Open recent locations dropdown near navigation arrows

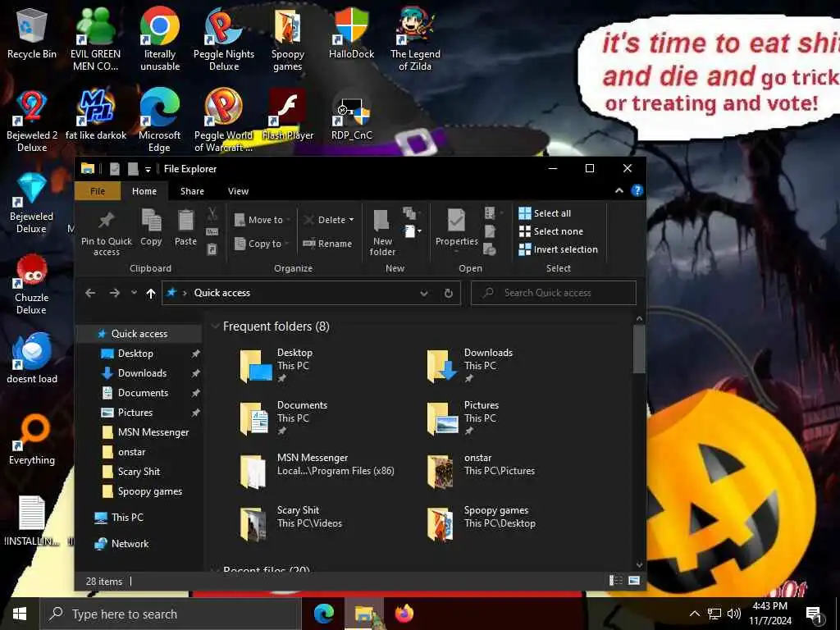(x=134, y=293)
